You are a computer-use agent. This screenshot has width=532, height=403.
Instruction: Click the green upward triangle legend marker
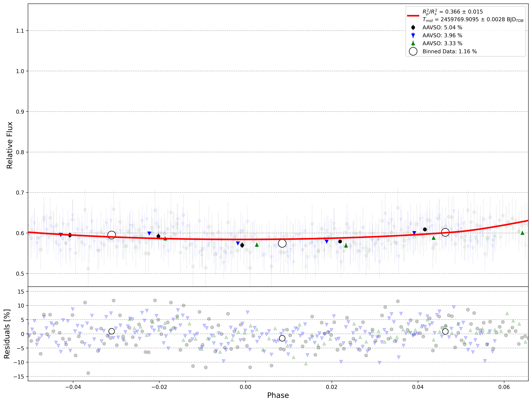tap(413, 43)
